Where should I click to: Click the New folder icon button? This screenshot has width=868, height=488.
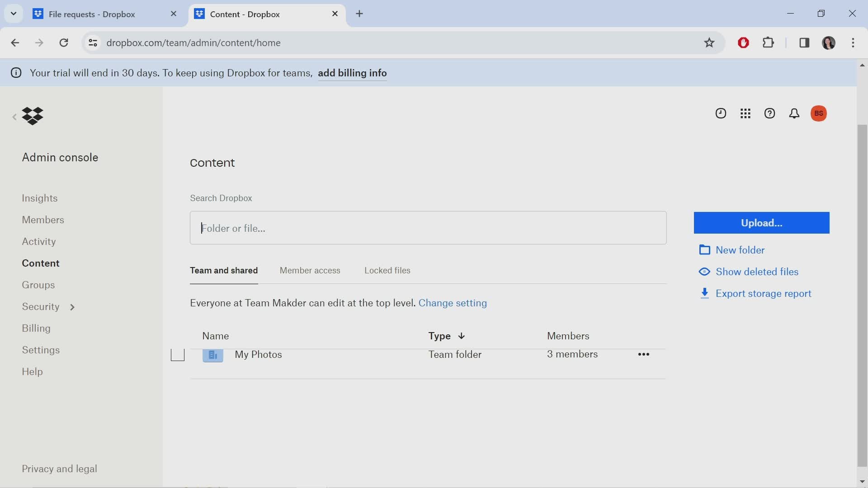click(705, 250)
